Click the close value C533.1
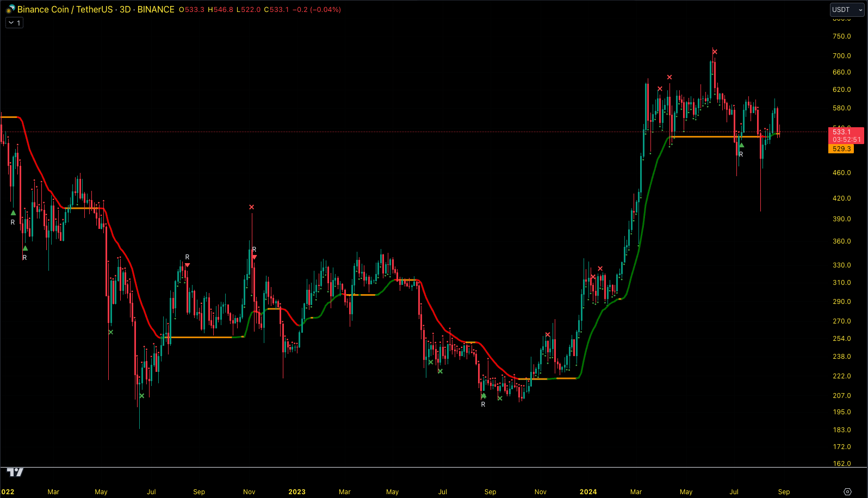868x498 pixels. 276,10
